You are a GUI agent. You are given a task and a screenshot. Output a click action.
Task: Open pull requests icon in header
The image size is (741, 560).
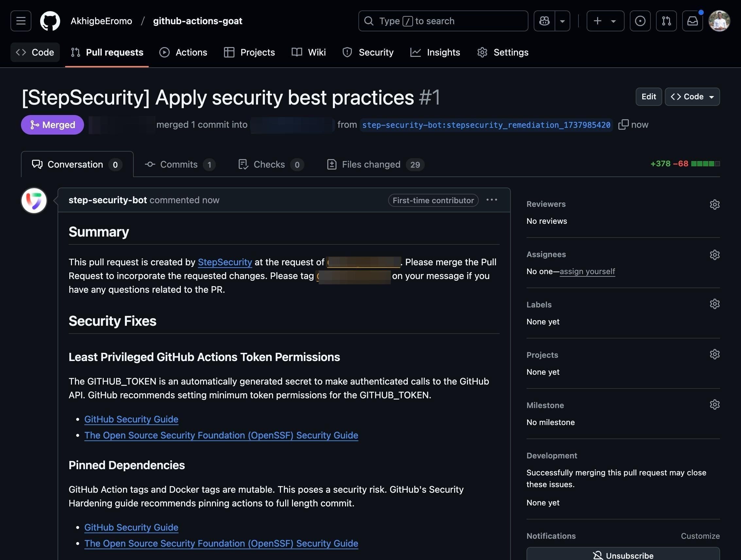pos(666,21)
